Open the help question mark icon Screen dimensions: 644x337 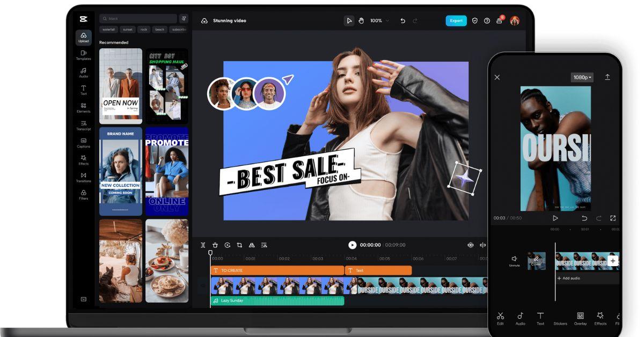tap(487, 21)
